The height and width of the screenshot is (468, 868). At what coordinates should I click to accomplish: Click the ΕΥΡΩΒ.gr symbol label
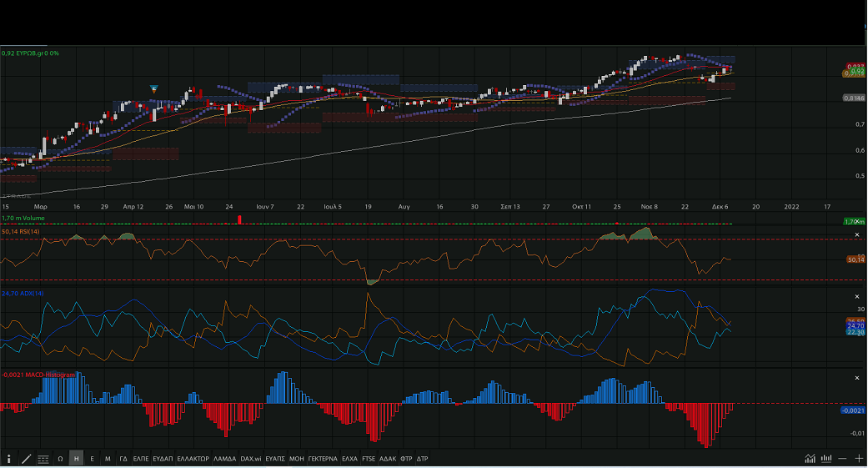[x=30, y=53]
